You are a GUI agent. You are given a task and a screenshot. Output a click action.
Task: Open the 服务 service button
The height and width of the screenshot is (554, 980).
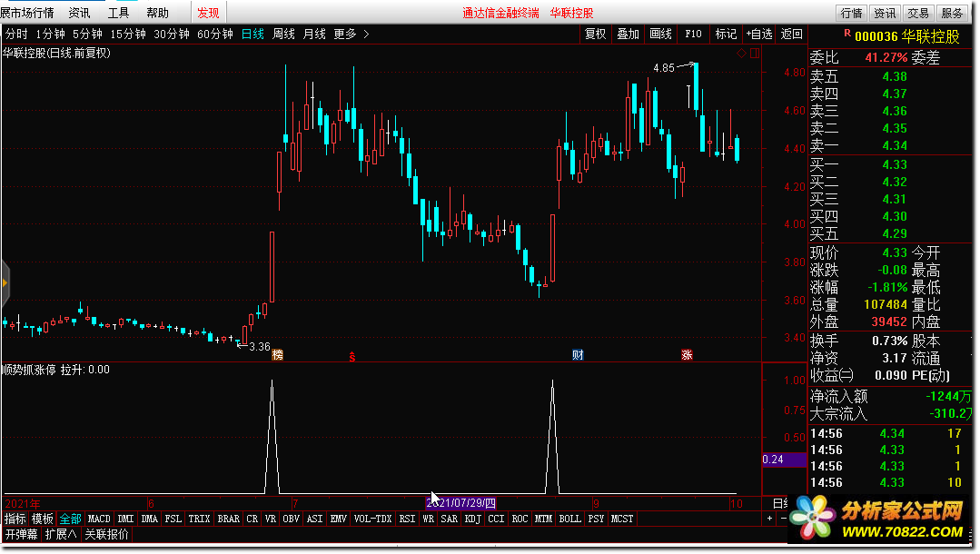pyautogui.click(x=952, y=13)
